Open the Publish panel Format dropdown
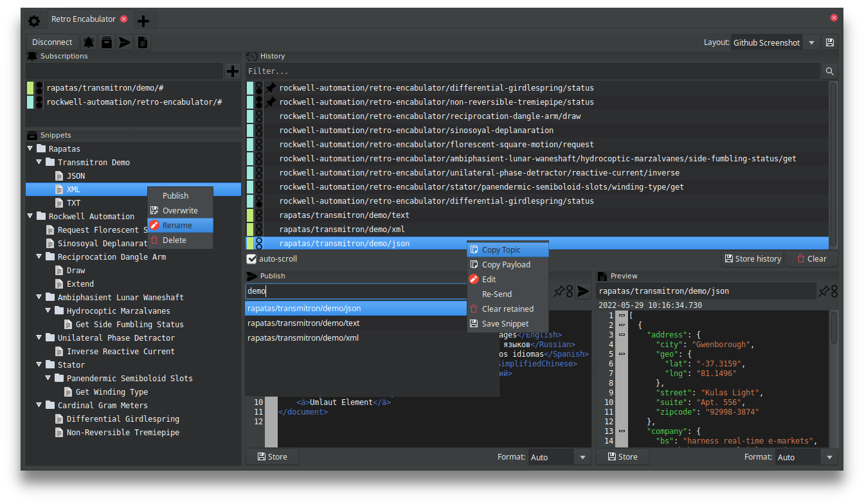The height and width of the screenshot is (504, 864). [x=559, y=457]
